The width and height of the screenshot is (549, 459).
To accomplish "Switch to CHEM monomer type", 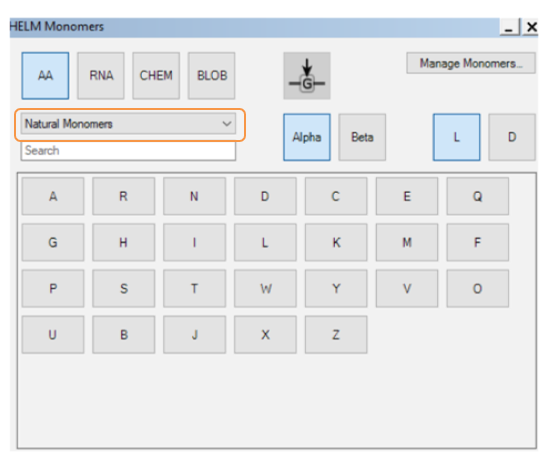I will [x=156, y=76].
